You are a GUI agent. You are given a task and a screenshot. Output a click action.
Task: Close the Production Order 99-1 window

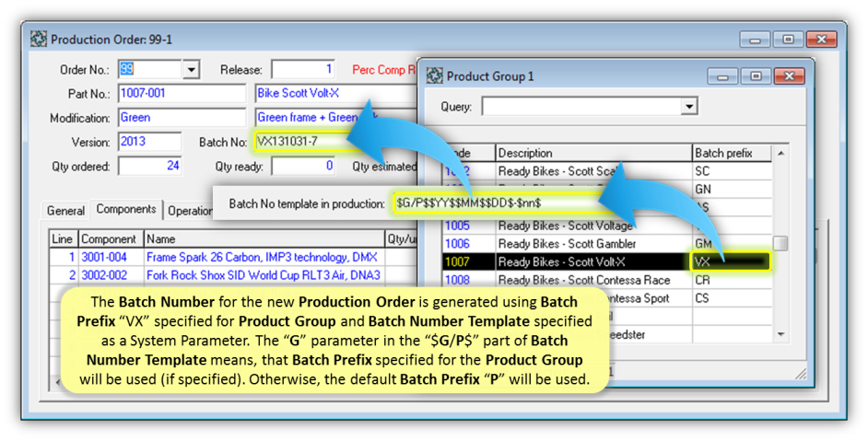(x=821, y=40)
